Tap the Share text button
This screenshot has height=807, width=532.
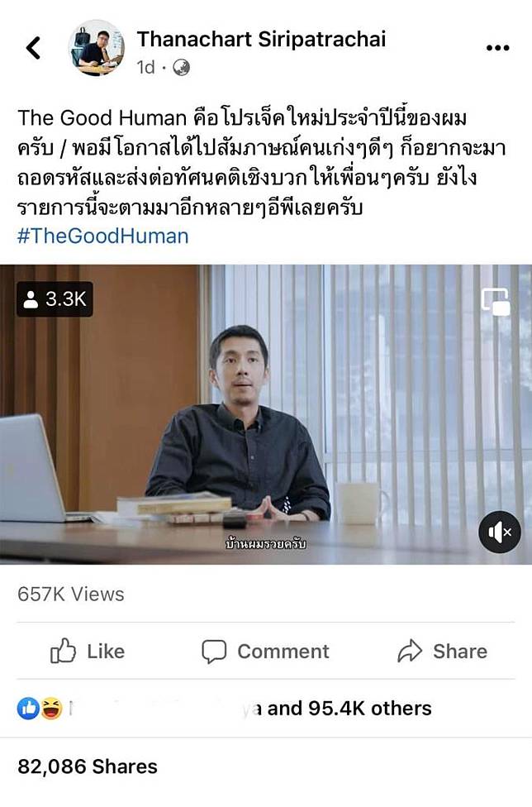click(460, 652)
